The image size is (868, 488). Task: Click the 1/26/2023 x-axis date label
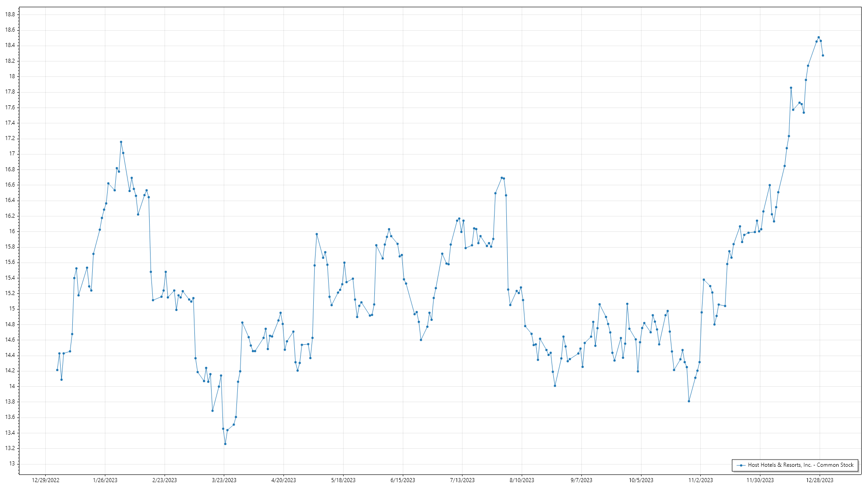point(105,480)
